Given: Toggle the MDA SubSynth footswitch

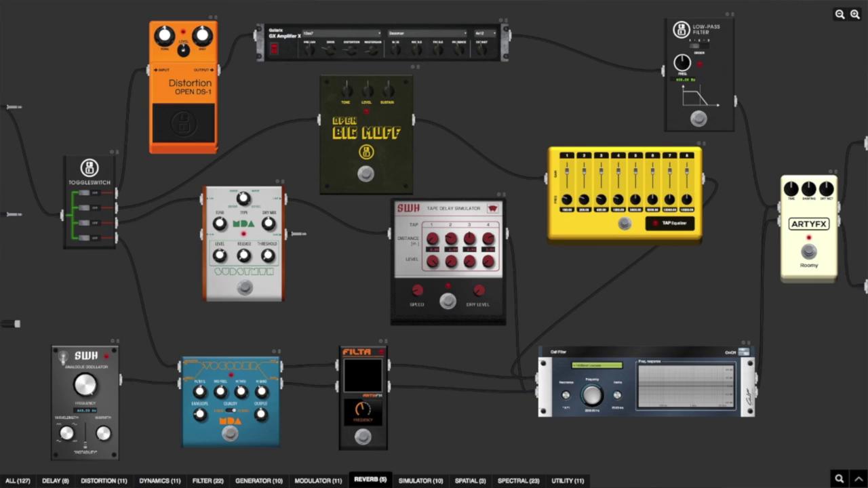Looking at the screenshot, I should coord(245,288).
